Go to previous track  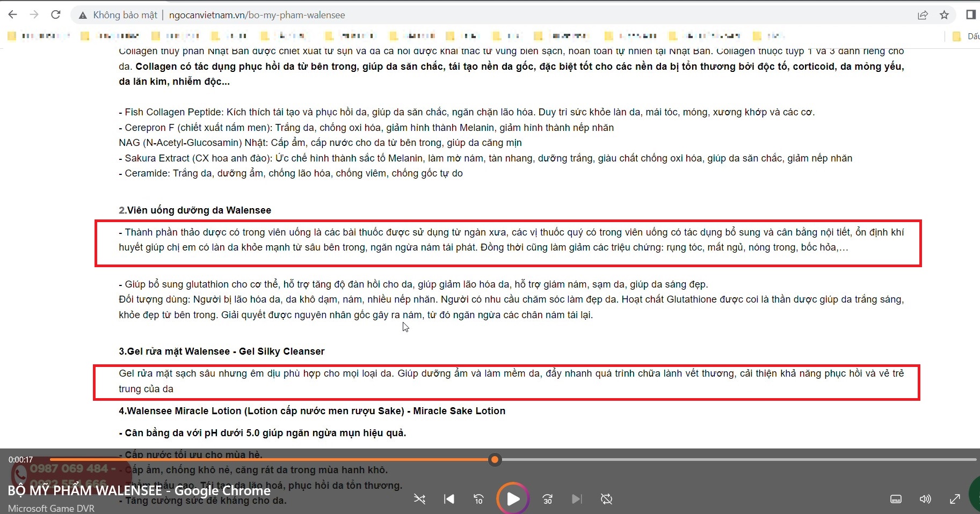click(449, 499)
